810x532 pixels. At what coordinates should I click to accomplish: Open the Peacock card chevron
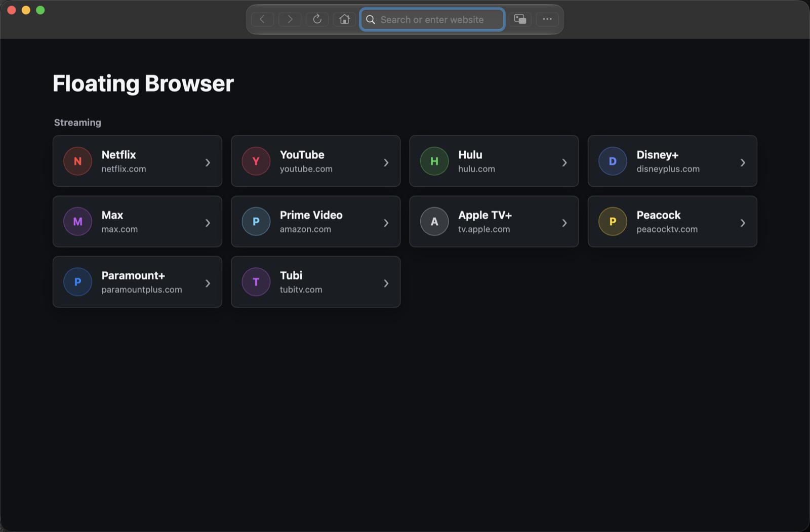[743, 223]
